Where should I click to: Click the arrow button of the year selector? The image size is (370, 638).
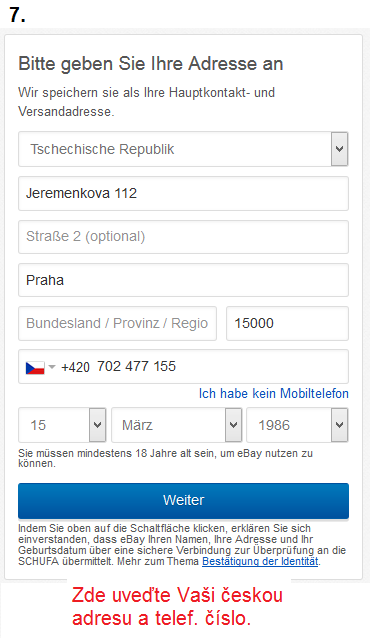(x=339, y=425)
